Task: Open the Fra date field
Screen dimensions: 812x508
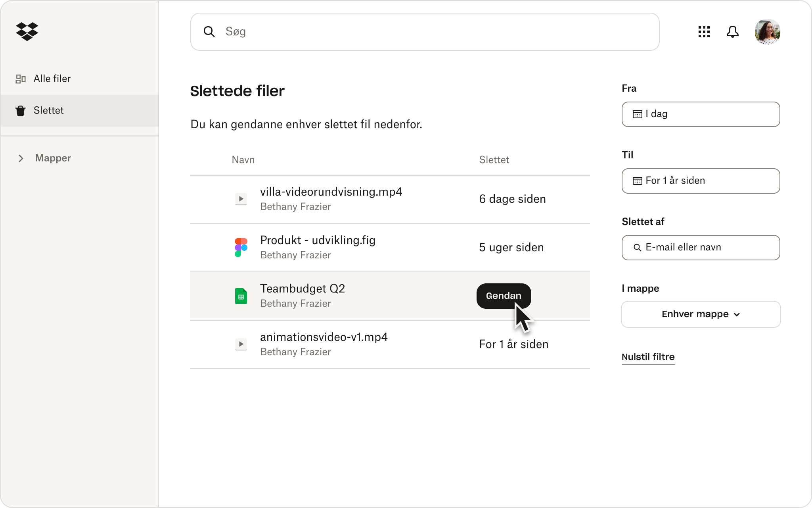Action: click(x=701, y=114)
